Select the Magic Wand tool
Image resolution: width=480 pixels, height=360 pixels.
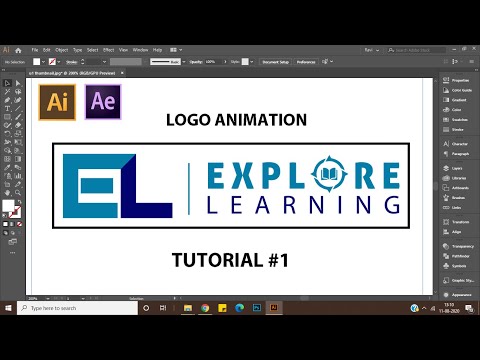click(x=7, y=91)
